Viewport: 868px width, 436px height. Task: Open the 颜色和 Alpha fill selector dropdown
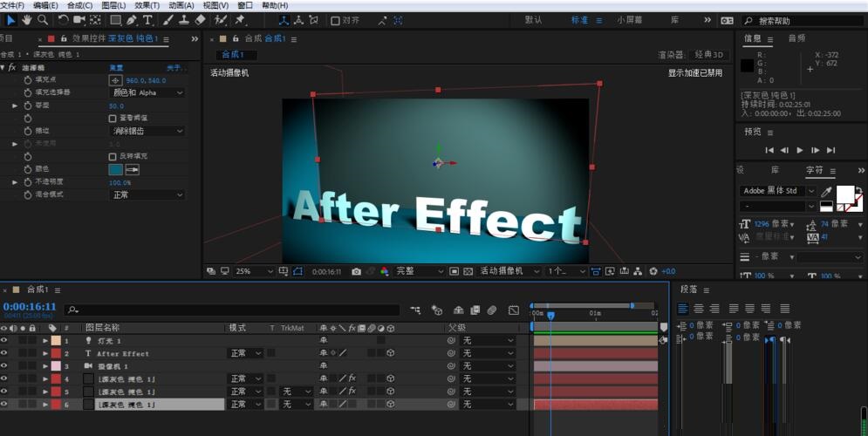click(x=147, y=93)
